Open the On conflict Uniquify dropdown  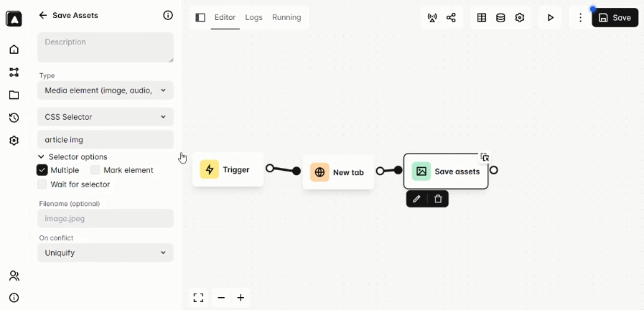click(x=106, y=253)
